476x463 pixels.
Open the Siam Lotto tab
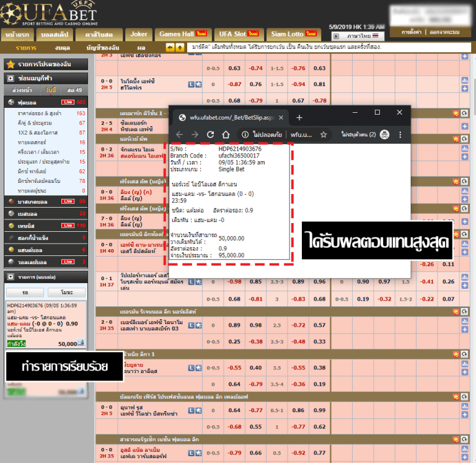(294, 34)
